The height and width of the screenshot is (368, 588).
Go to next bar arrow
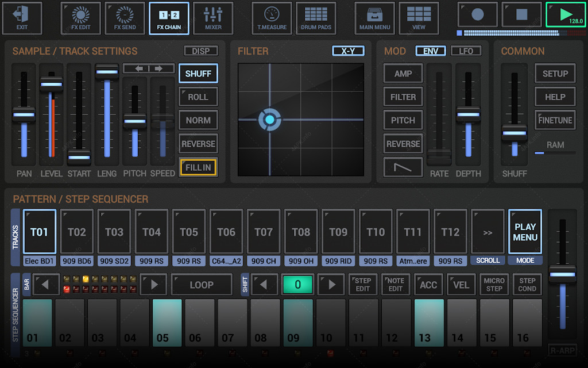(x=153, y=285)
